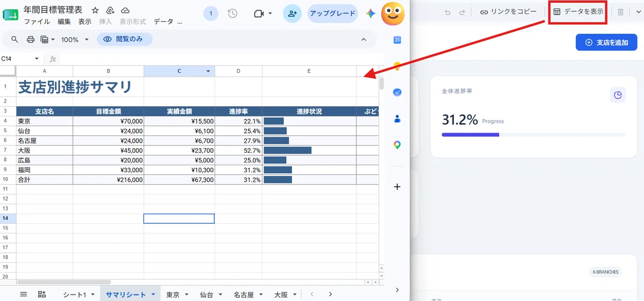Click the 31.2% overall progress bar
The height and width of the screenshot is (301, 644).
(x=533, y=135)
